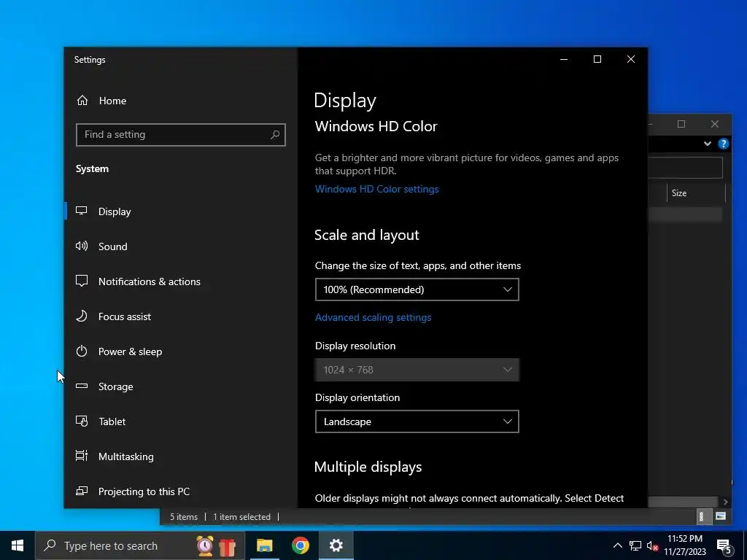Click the Explorer search field behind Settings
Image resolution: width=747 pixels, height=560 pixels.
(686, 168)
